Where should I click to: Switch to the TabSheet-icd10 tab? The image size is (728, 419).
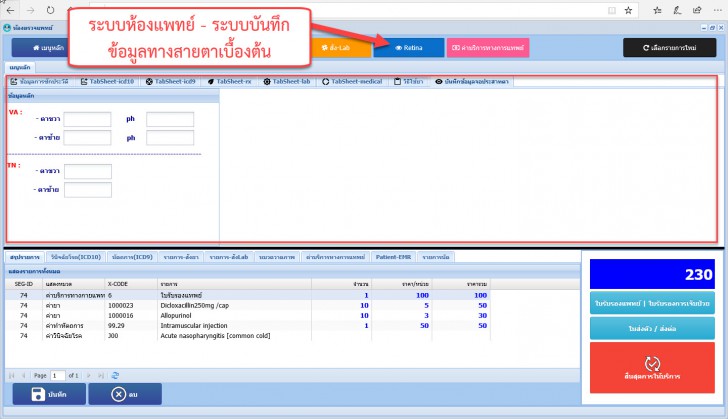click(x=107, y=81)
